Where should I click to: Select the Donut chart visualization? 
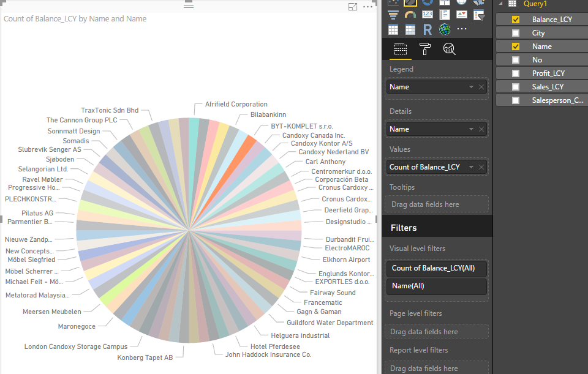(428, 2)
